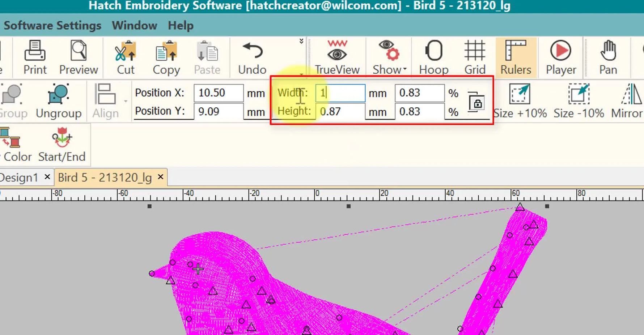
Task: Select the Pan hand tool
Action: tap(608, 58)
